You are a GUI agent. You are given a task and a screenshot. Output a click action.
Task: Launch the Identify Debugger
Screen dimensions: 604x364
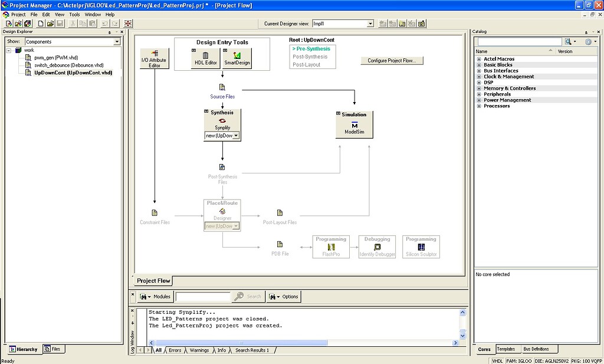tap(377, 246)
